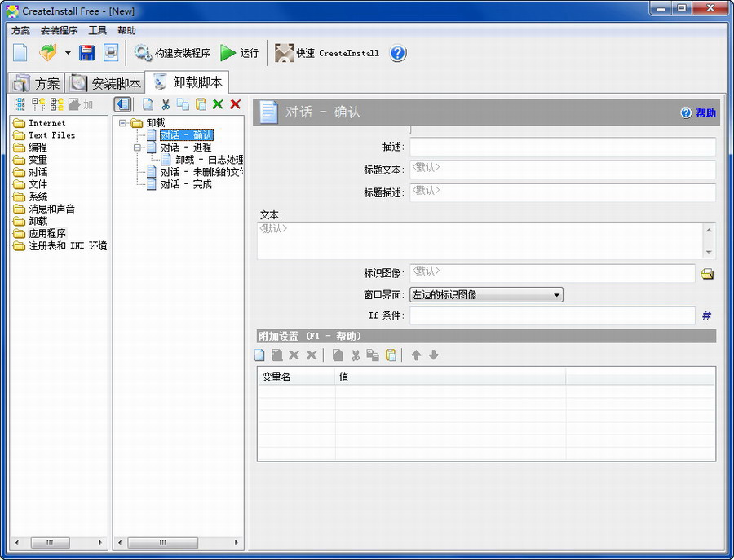734x560 pixels.
Task: Open the 系统 command folder
Action: (30, 196)
